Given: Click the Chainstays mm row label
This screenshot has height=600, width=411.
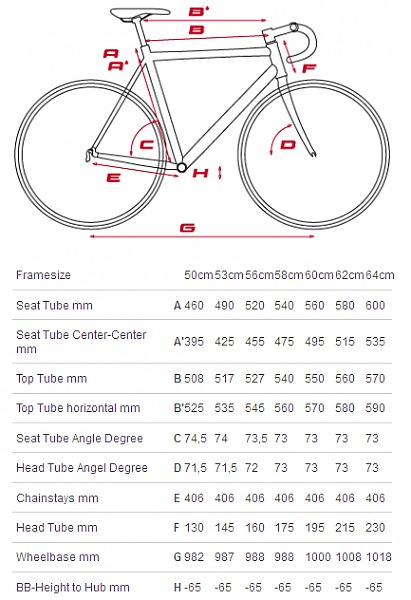Looking at the screenshot, I should 57,498.
